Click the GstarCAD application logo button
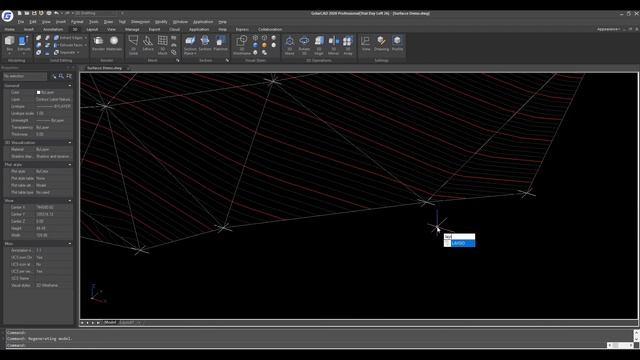Image resolution: width=640 pixels, height=360 pixels. pos(7,16)
